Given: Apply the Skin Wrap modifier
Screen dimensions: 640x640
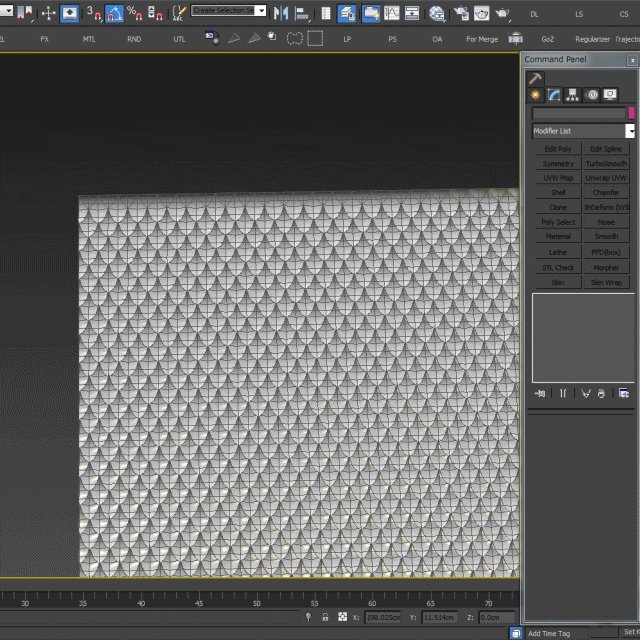Looking at the screenshot, I should pyautogui.click(x=606, y=282).
